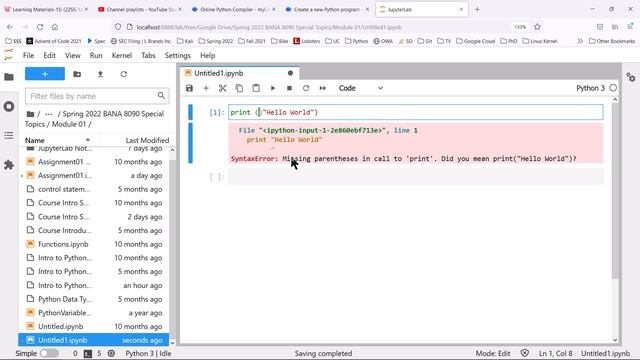This screenshot has height=360, width=640.
Task: Copy selected cells icon in notebook toolbar
Action: [x=239, y=88]
